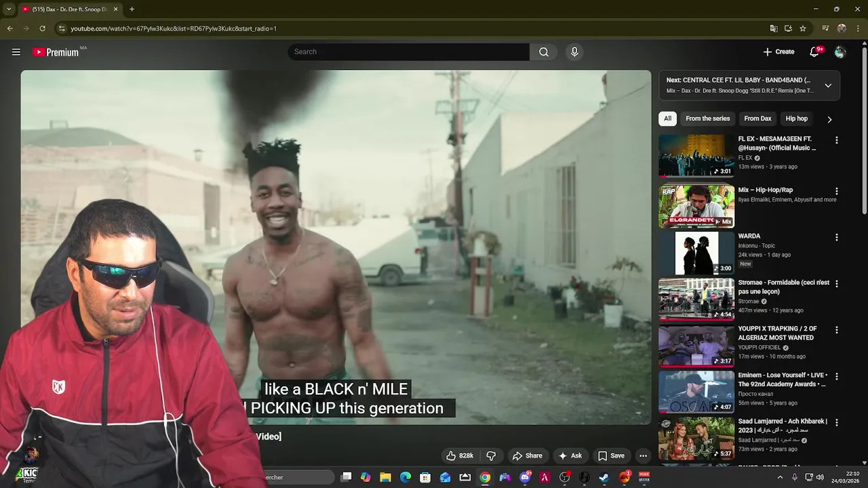Open File Explorer from the taskbar
The width and height of the screenshot is (868, 488).
point(385,477)
